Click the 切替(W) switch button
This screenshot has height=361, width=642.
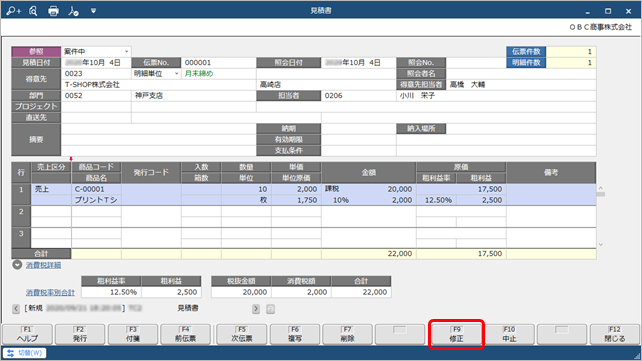pos(25,353)
